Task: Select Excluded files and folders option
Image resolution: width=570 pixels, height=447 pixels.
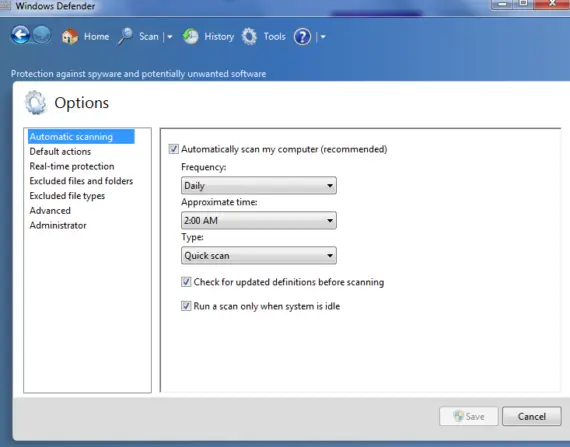Action: pos(81,181)
